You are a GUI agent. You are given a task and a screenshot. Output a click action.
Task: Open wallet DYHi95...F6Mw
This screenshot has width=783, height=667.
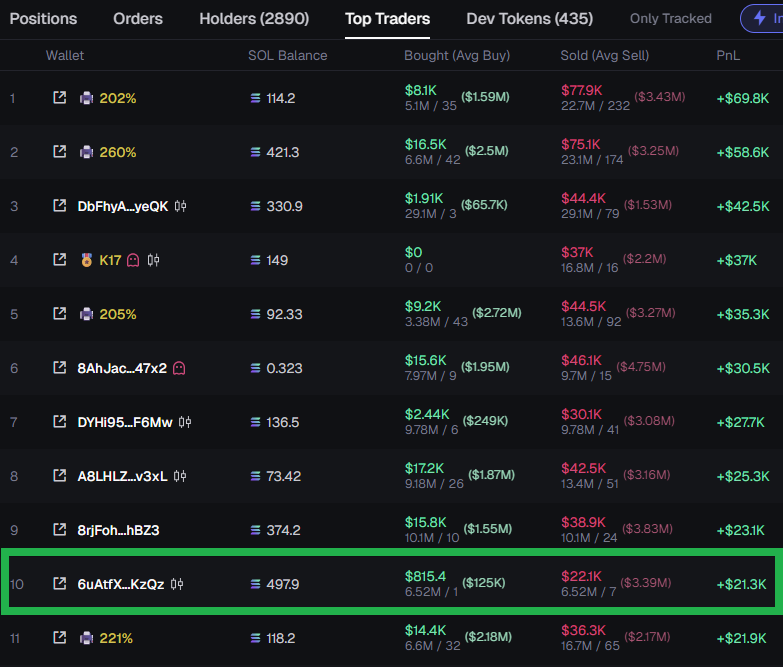[125, 422]
